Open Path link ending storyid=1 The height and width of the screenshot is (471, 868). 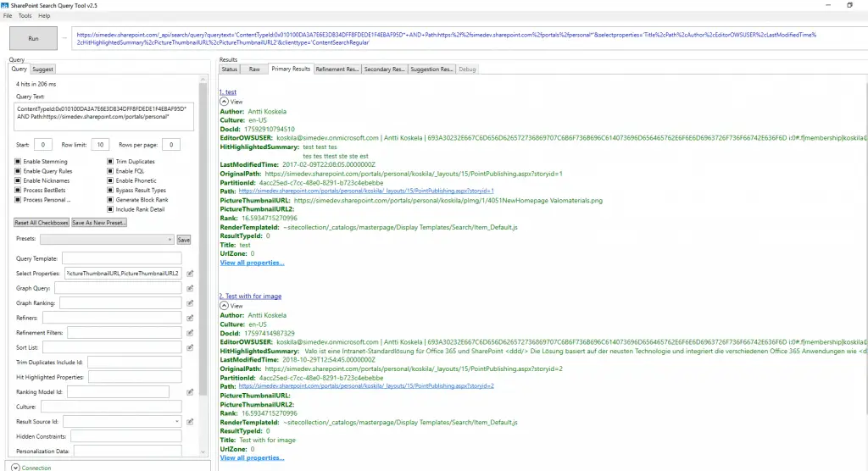click(x=366, y=191)
